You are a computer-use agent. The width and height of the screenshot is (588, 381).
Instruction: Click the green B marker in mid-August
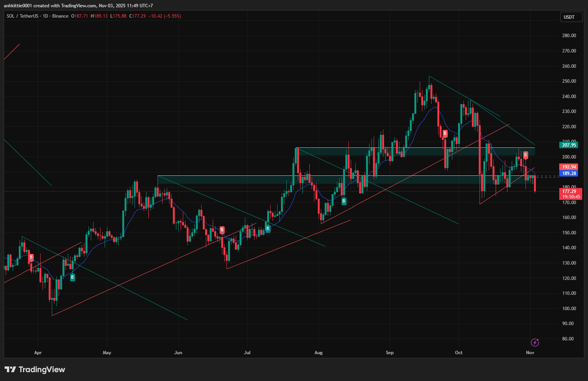(x=344, y=201)
